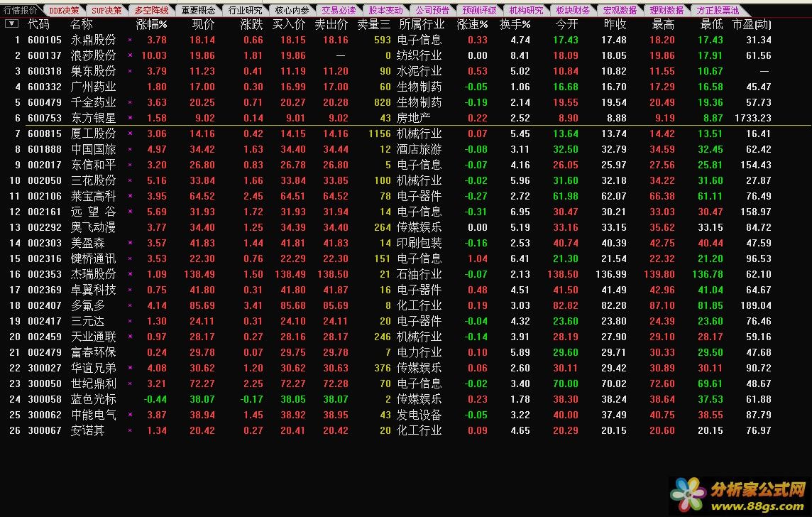Click the 最低 column header

[711, 24]
